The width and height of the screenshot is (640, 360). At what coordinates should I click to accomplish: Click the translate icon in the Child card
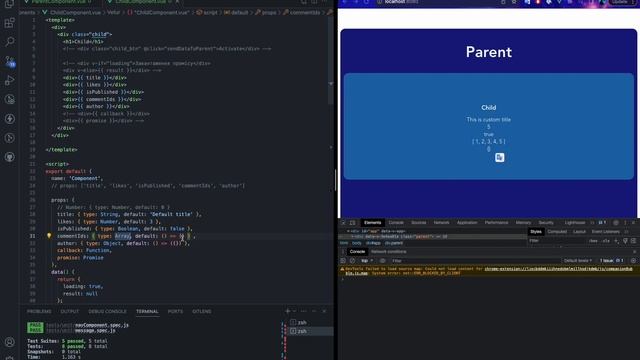coord(499,158)
